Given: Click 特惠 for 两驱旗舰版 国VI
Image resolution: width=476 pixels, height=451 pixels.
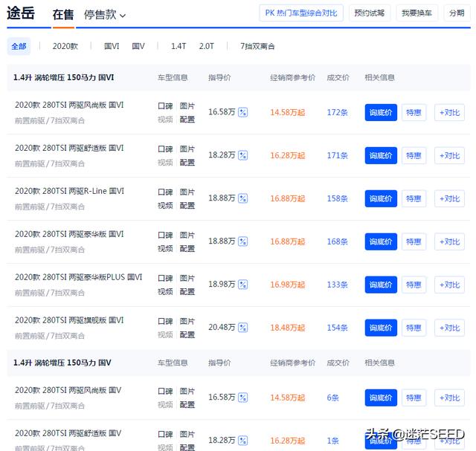Looking at the screenshot, I should click(414, 328).
